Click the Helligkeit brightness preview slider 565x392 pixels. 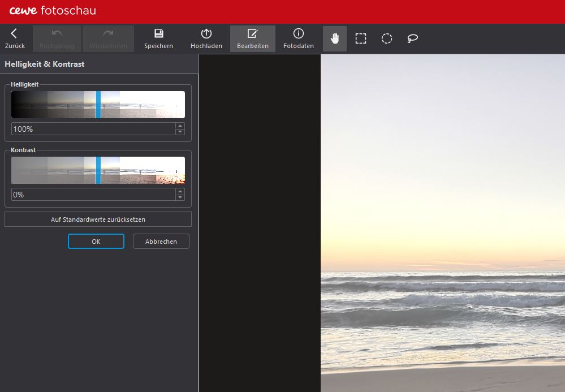tap(98, 105)
